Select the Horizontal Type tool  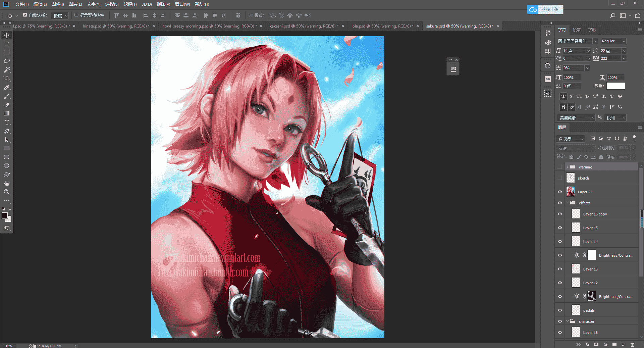7,122
